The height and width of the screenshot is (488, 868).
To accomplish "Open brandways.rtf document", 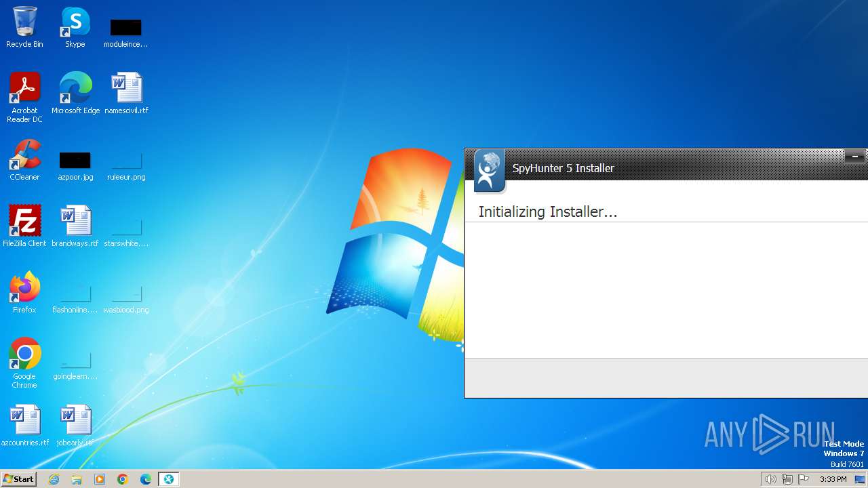I will coord(75,226).
